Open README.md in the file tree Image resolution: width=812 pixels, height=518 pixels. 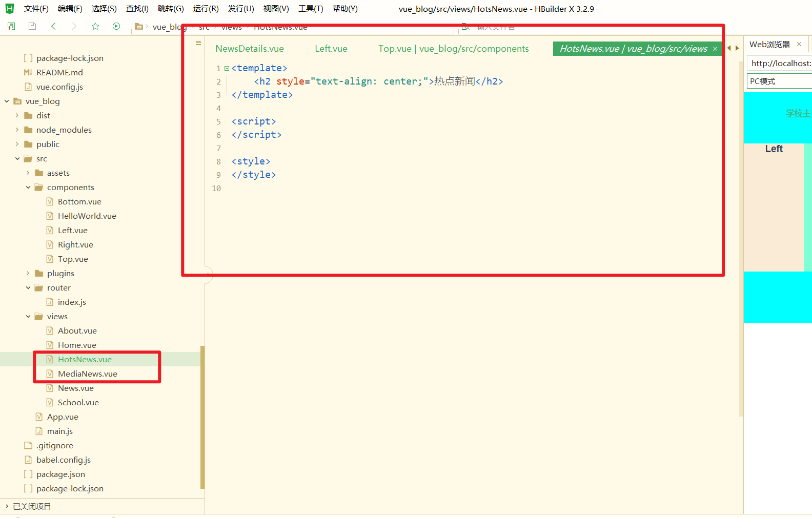[x=59, y=73]
